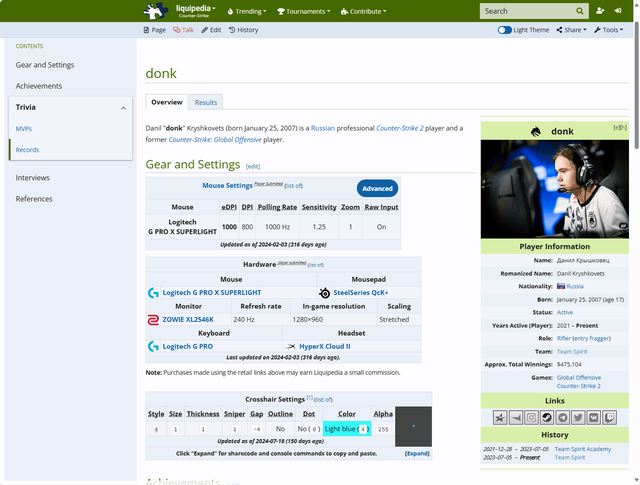Select the Overview tab

click(167, 102)
